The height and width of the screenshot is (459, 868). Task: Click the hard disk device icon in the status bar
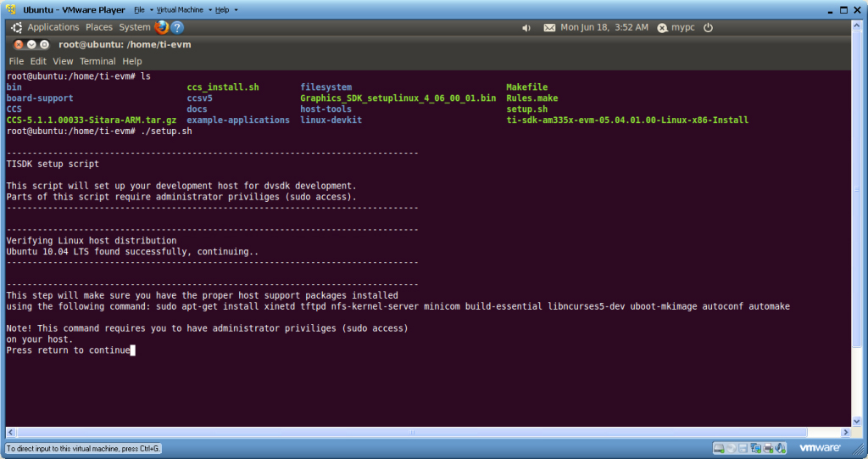coord(719,448)
